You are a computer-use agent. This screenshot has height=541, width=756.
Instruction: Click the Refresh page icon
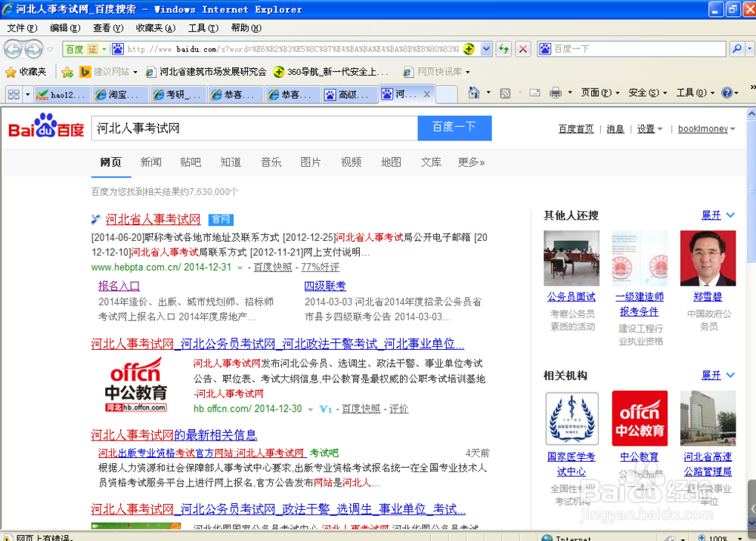click(x=503, y=49)
